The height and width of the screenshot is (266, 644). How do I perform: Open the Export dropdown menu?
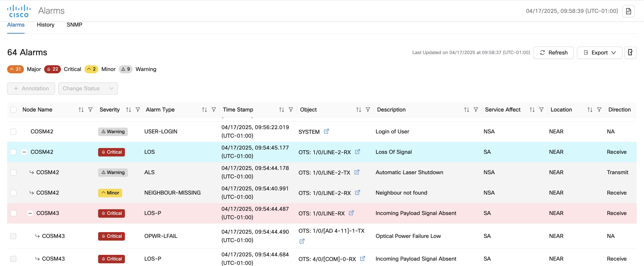pyautogui.click(x=599, y=53)
